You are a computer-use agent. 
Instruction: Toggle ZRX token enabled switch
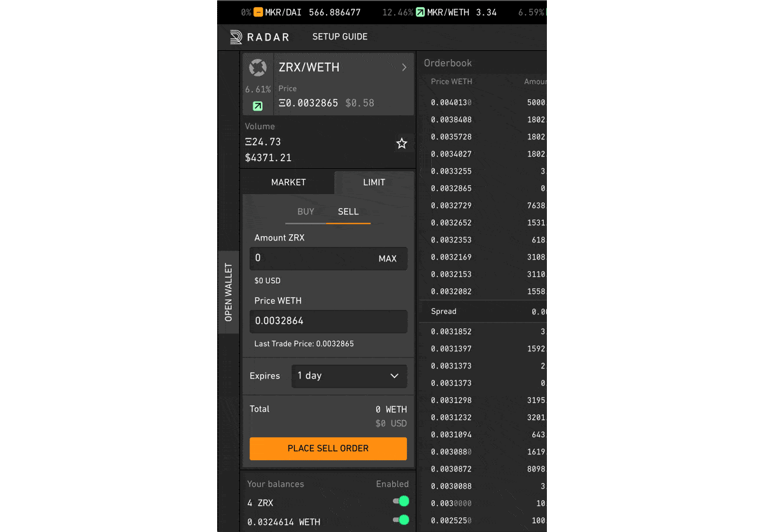tap(400, 501)
